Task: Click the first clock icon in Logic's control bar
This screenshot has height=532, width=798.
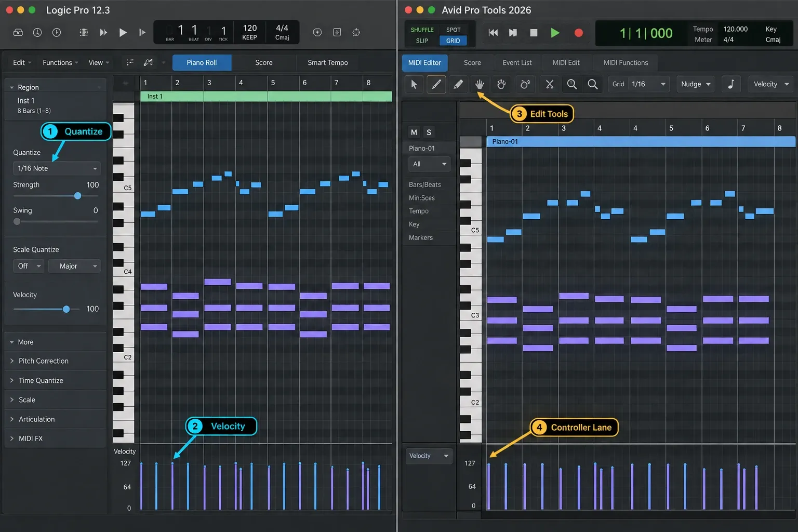Action: click(37, 32)
